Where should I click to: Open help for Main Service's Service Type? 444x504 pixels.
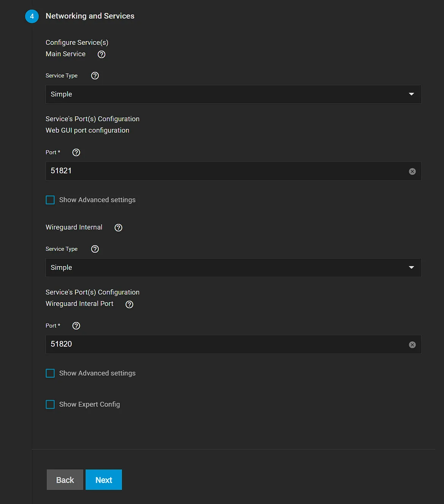coord(95,76)
